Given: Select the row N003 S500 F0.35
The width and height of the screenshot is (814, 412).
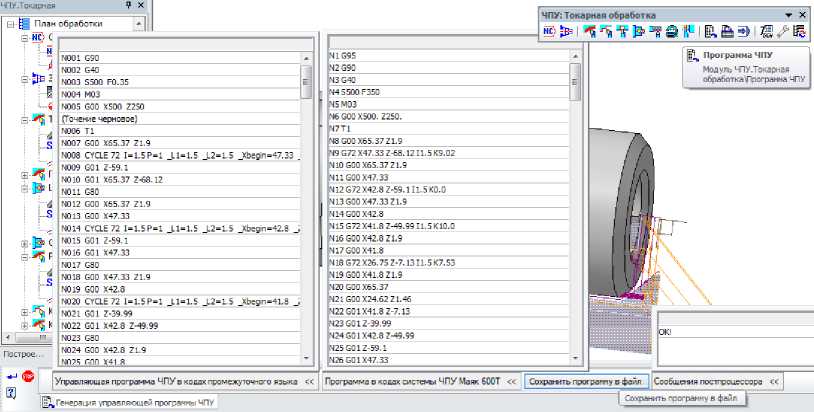Looking at the screenshot, I should tap(180, 82).
